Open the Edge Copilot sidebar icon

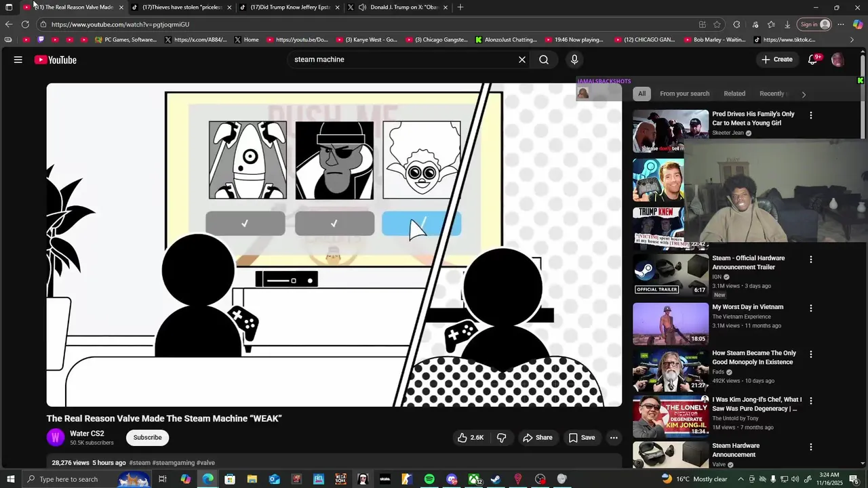(x=858, y=24)
